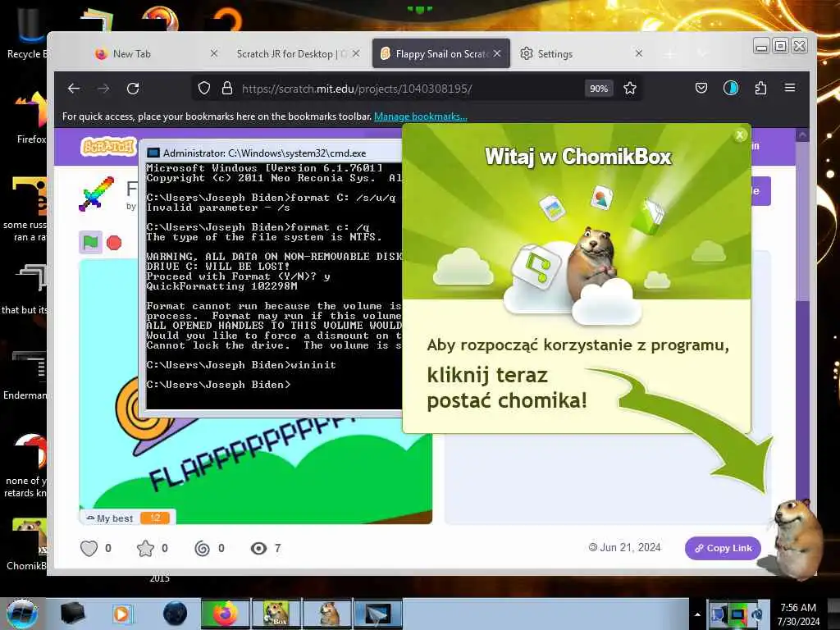Screen dimensions: 840x630
Task: Click the cmd.exe title bar icon
Action: (x=153, y=153)
